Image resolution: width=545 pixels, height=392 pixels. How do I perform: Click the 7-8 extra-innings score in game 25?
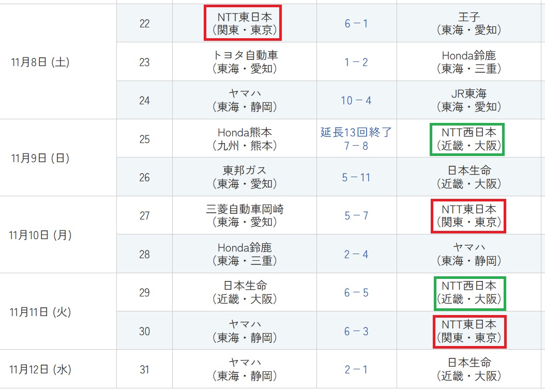point(356,146)
